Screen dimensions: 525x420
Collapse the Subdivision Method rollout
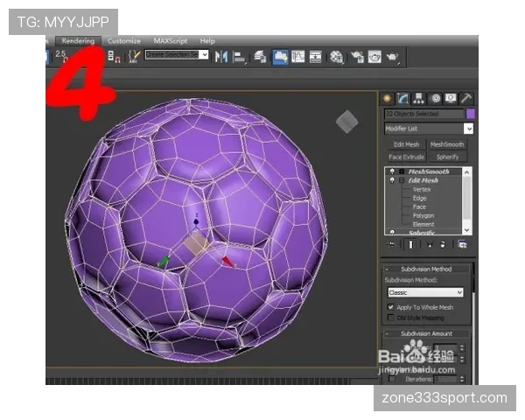tap(426, 269)
